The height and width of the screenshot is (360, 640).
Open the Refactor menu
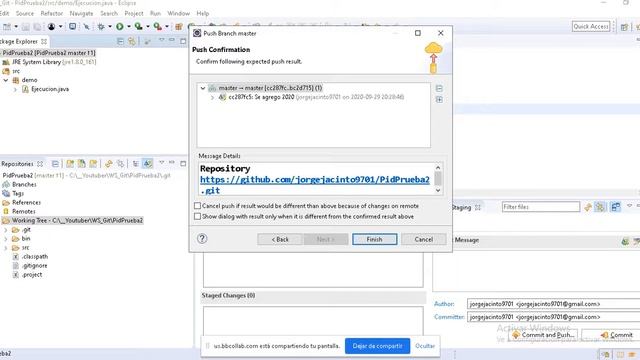coord(51,13)
